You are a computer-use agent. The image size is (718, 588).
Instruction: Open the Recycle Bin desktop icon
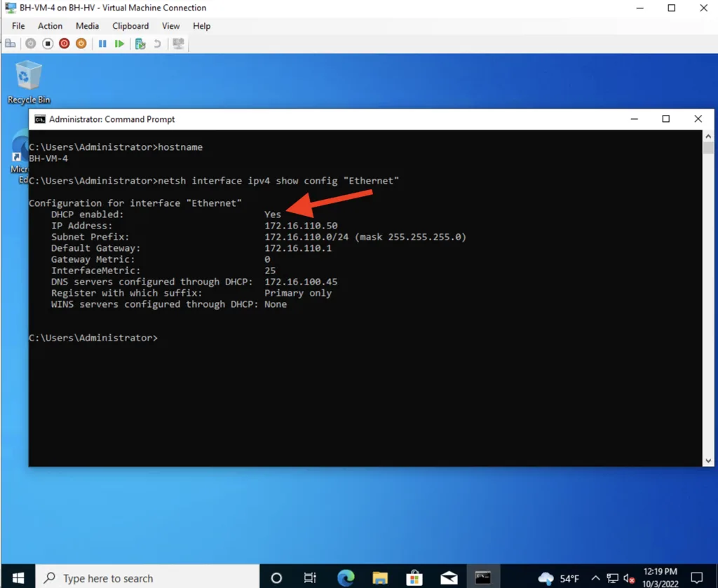[29, 83]
